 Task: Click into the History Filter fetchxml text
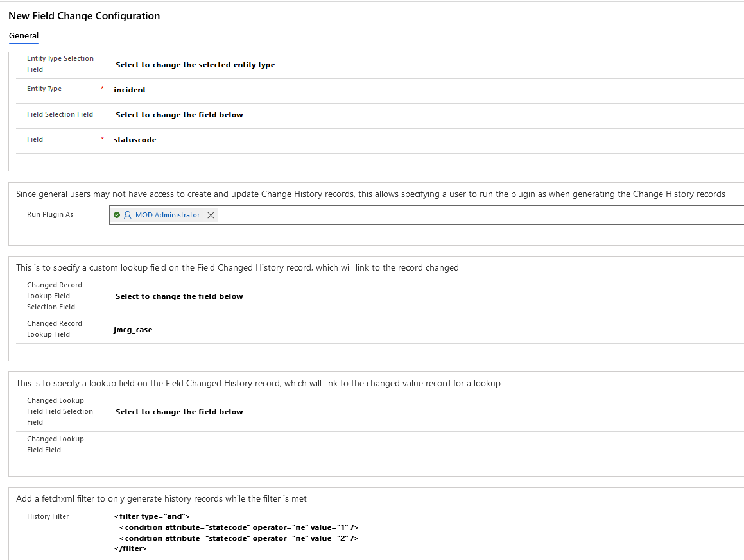coord(236,532)
